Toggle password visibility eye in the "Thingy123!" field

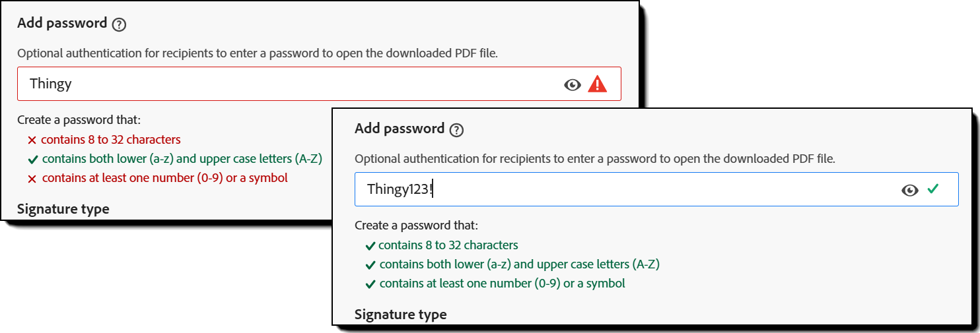[910, 190]
